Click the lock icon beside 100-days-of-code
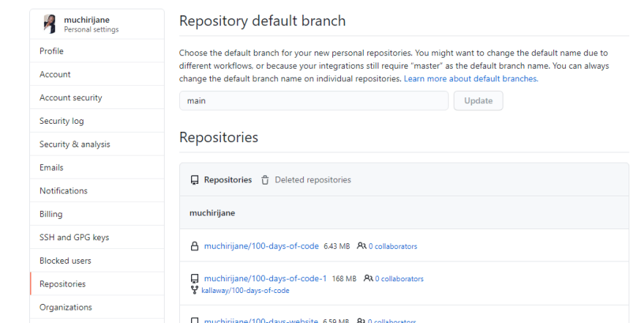Image resolution: width=644 pixels, height=323 pixels. click(x=195, y=246)
